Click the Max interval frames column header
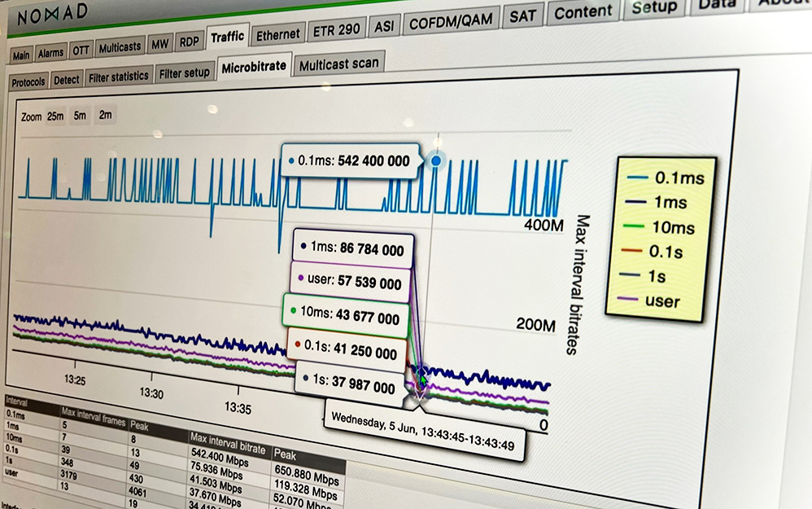 pos(94,419)
